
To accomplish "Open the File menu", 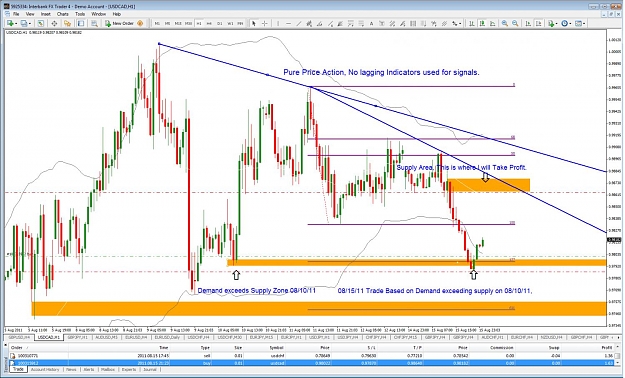I will pos(16,14).
